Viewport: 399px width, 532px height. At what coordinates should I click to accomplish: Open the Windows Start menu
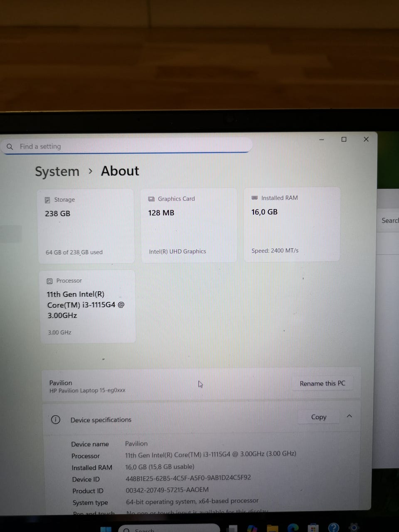point(106,529)
